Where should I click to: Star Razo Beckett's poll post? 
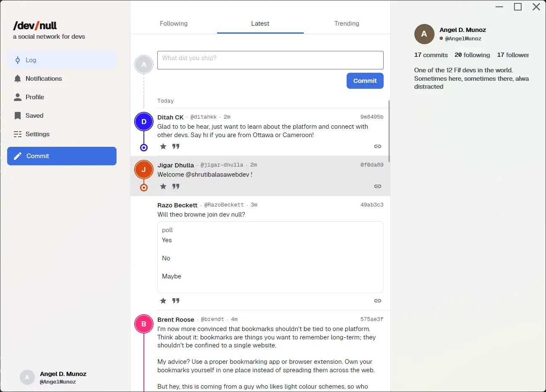pos(163,301)
